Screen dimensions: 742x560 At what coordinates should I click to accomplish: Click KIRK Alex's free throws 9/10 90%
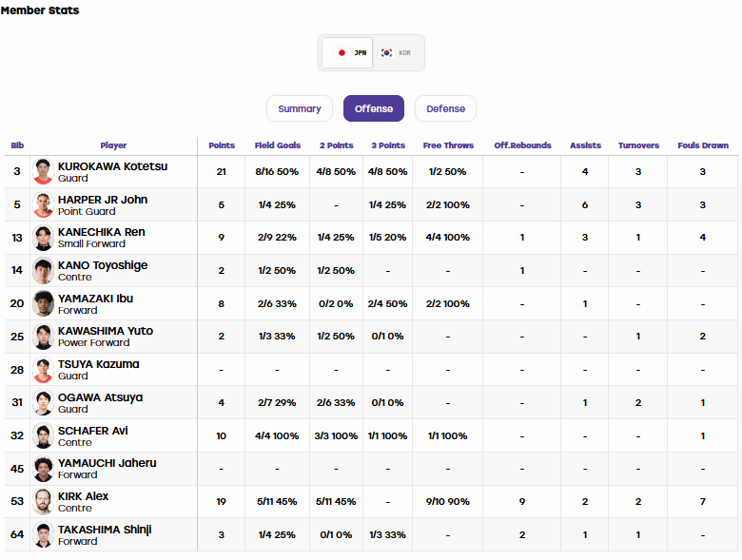(x=448, y=501)
